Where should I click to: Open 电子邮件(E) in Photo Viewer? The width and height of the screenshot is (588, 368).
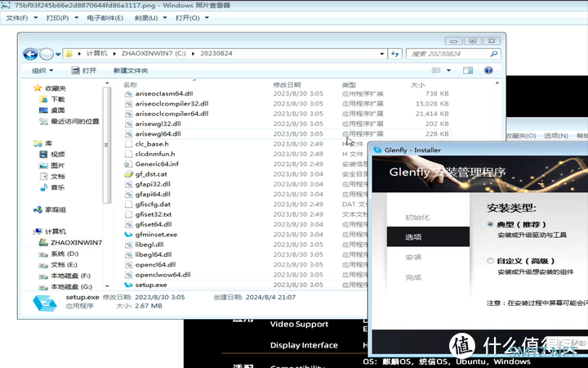pyautogui.click(x=105, y=18)
